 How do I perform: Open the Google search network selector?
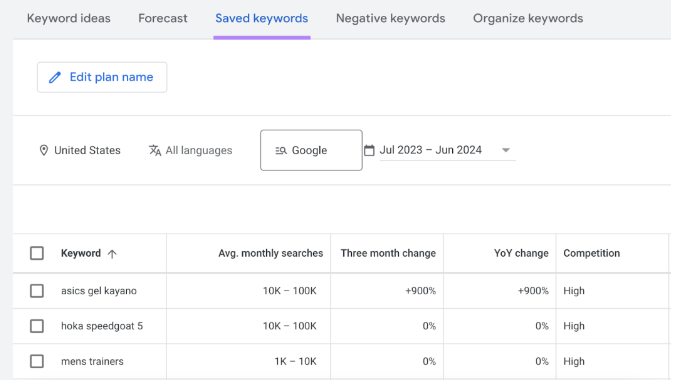[311, 150]
